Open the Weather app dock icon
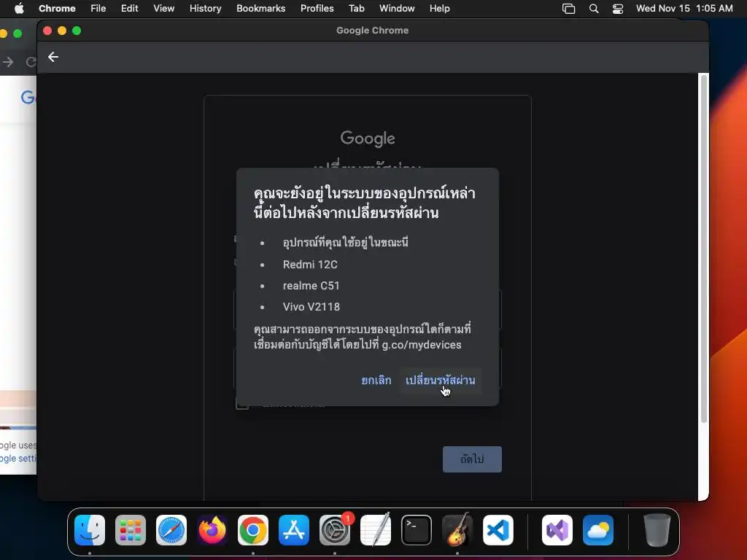747x560 pixels. 598,530
